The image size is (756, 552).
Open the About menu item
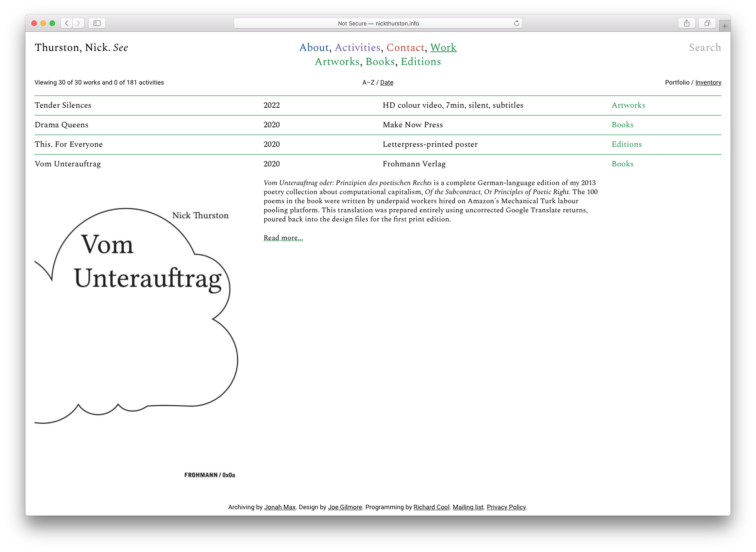point(314,48)
